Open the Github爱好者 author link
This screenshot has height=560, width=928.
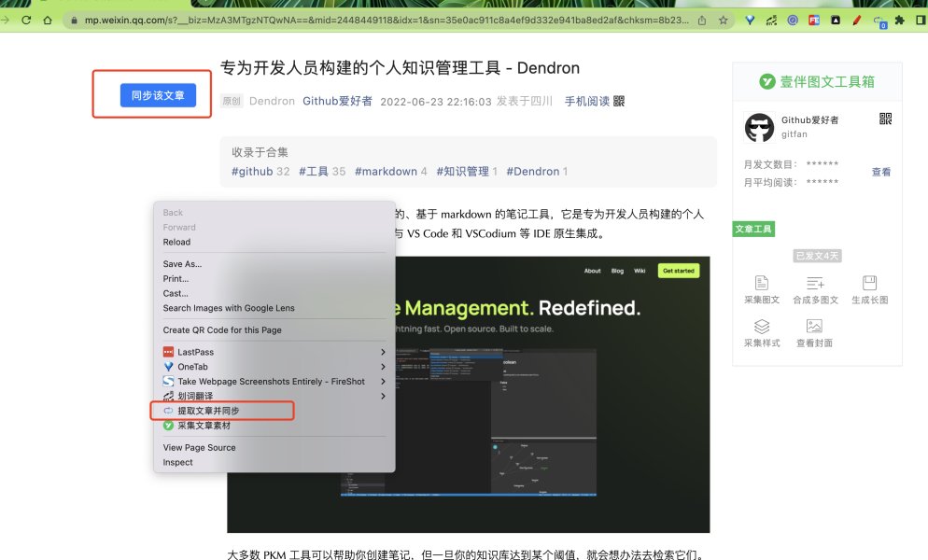(x=337, y=101)
